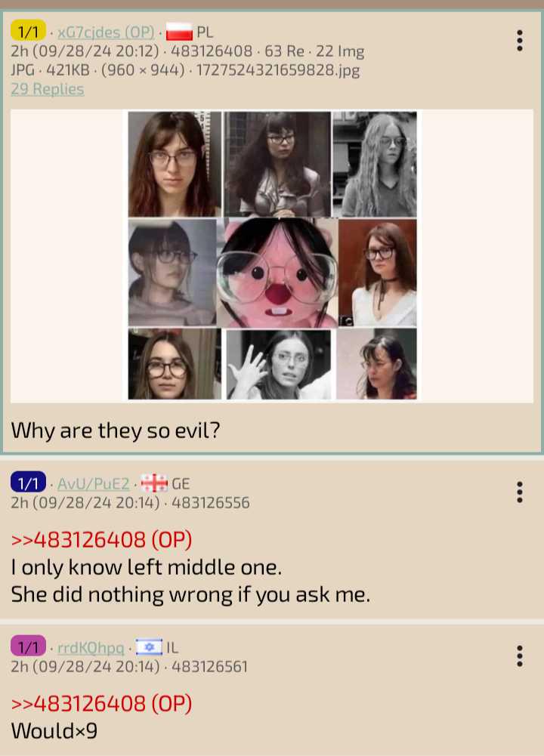Viewport: 544px width, 756px height.
Task: Open poster ID rrdKQhpq
Action: (91, 647)
